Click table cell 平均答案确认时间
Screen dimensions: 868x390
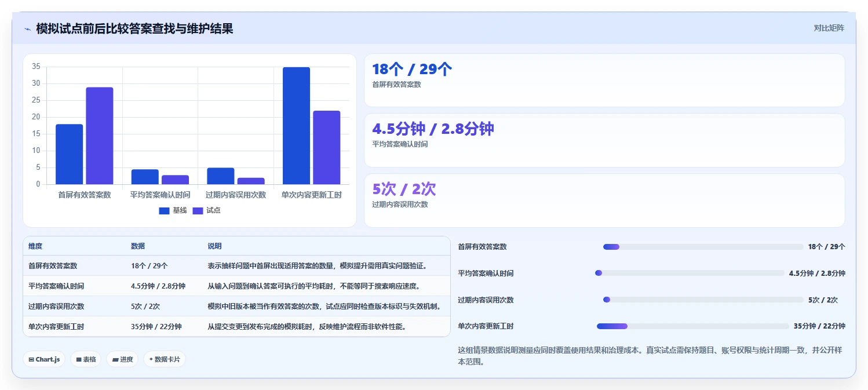pos(56,286)
